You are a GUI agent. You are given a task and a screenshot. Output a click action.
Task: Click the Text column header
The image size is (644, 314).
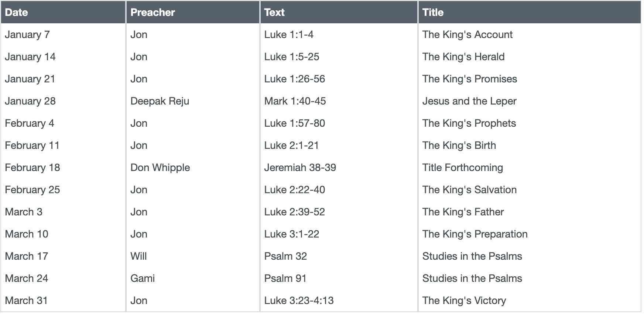(x=274, y=12)
